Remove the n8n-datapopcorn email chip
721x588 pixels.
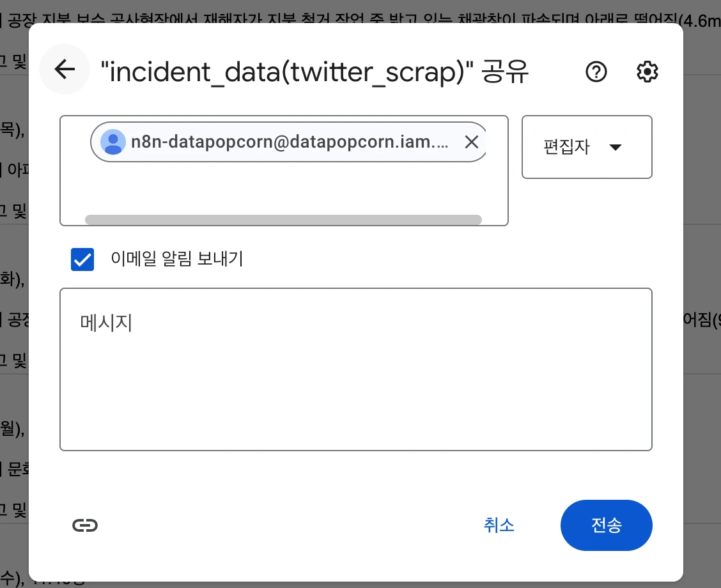point(471,142)
